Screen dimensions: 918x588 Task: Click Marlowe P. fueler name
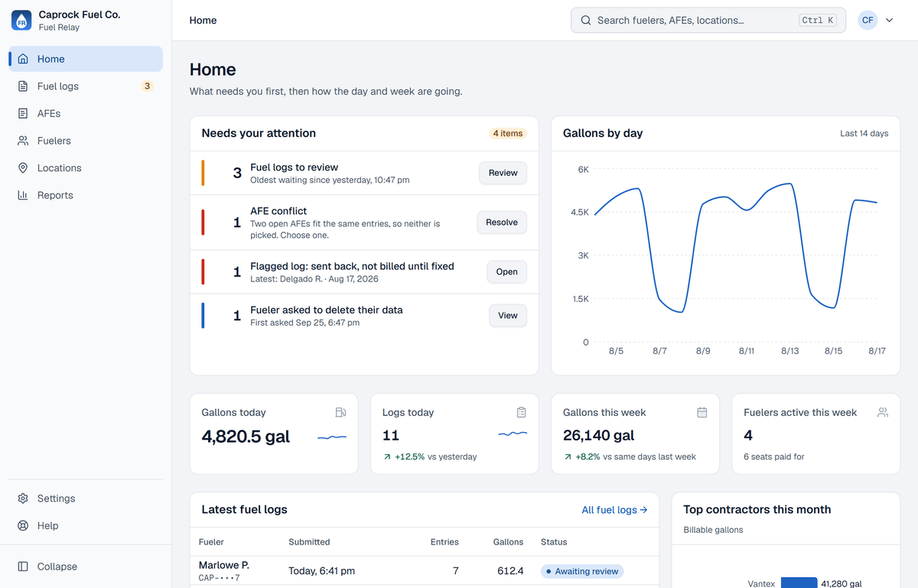coord(224,565)
